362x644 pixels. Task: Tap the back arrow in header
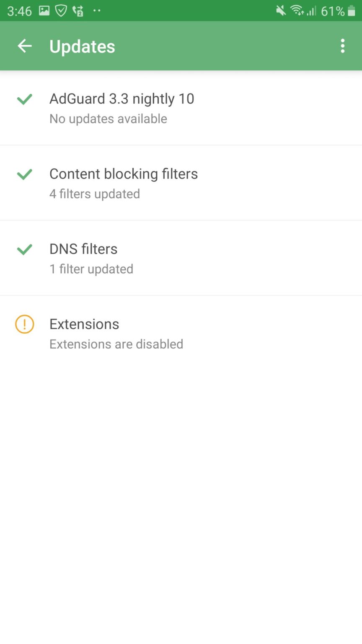pos(25,46)
